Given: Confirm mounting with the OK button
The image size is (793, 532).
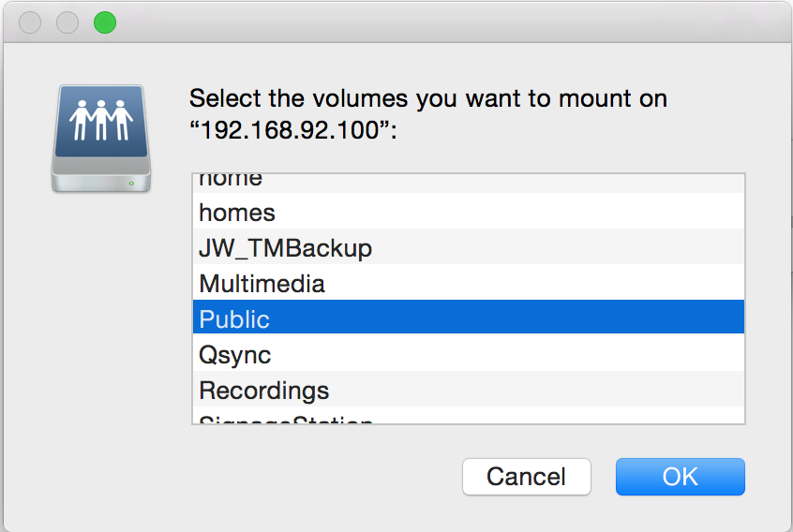Looking at the screenshot, I should 680,477.
